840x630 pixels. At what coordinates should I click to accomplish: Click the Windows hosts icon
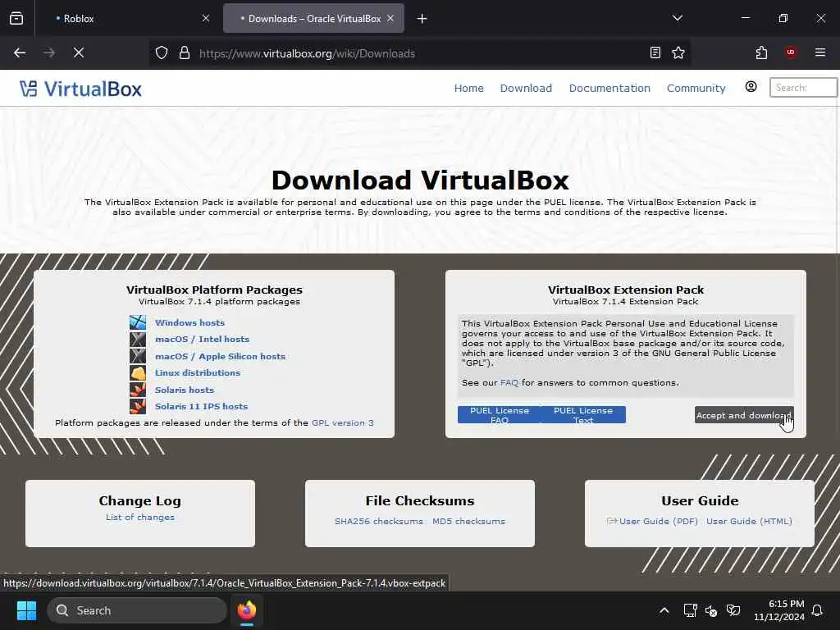[138, 322]
